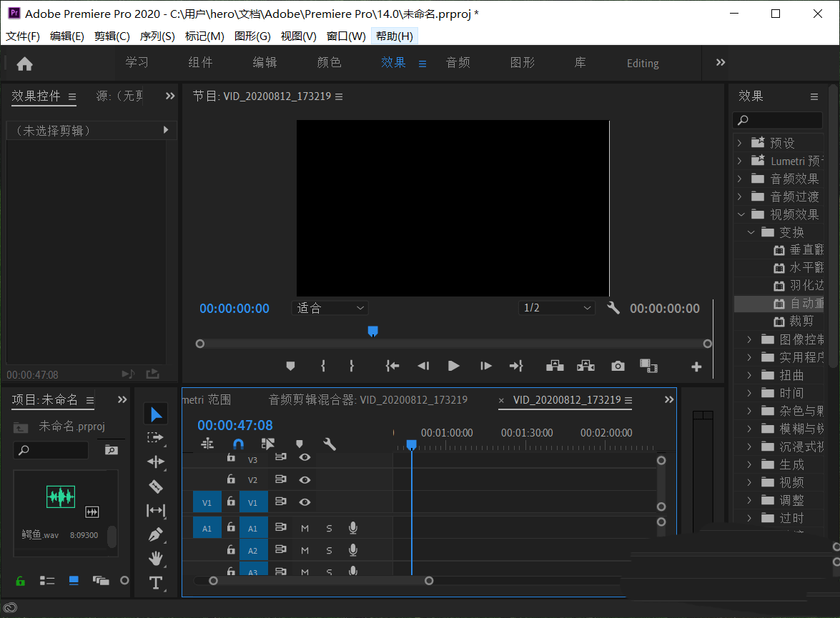Viewport: 840px width, 618px height.
Task: Click the Home icon
Action: 25,64
